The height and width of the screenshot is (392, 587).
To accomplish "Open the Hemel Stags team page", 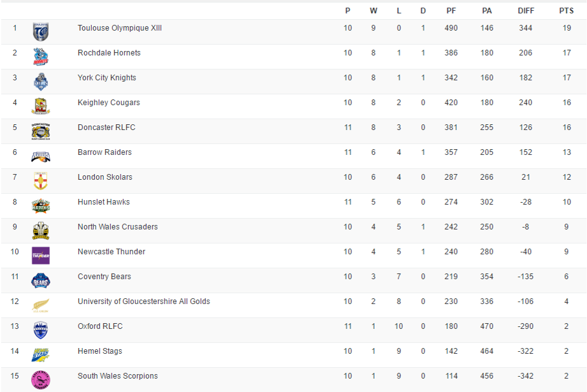I will (100, 351).
